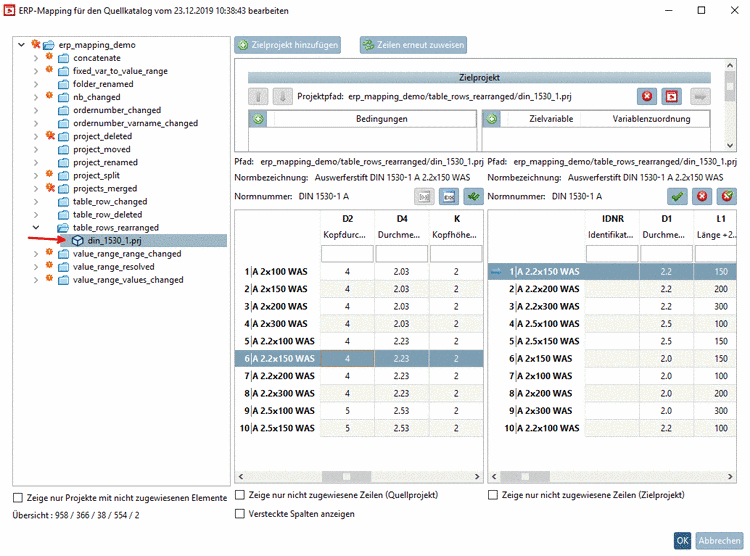Click the Bedingungen column header
750x556 pixels.
(x=382, y=119)
